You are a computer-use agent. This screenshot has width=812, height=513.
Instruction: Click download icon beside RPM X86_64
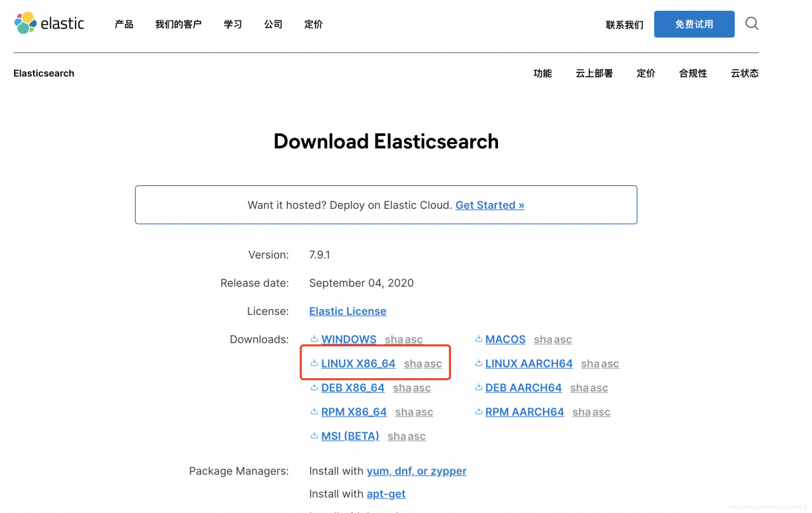point(314,411)
